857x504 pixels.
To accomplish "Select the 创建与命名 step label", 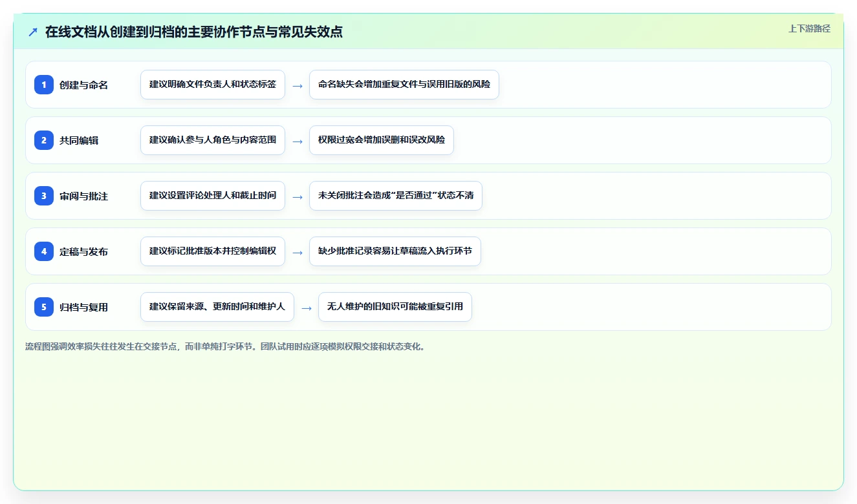I will pos(83,85).
